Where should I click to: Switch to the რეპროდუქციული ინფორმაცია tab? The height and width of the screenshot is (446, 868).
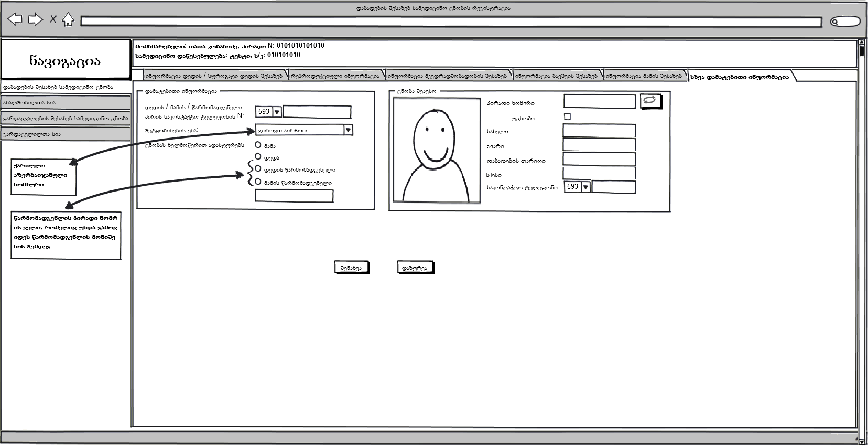click(336, 76)
